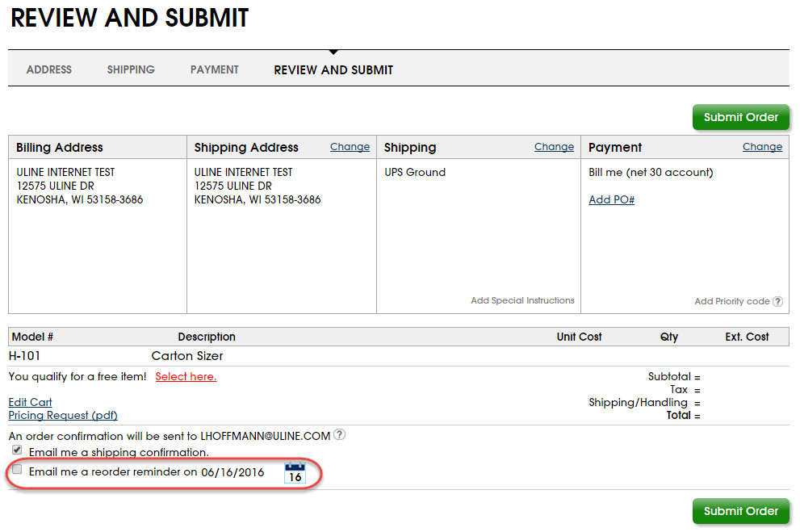This screenshot has height=532, width=800.
Task: Select the Review and Submit tab
Action: (x=333, y=70)
